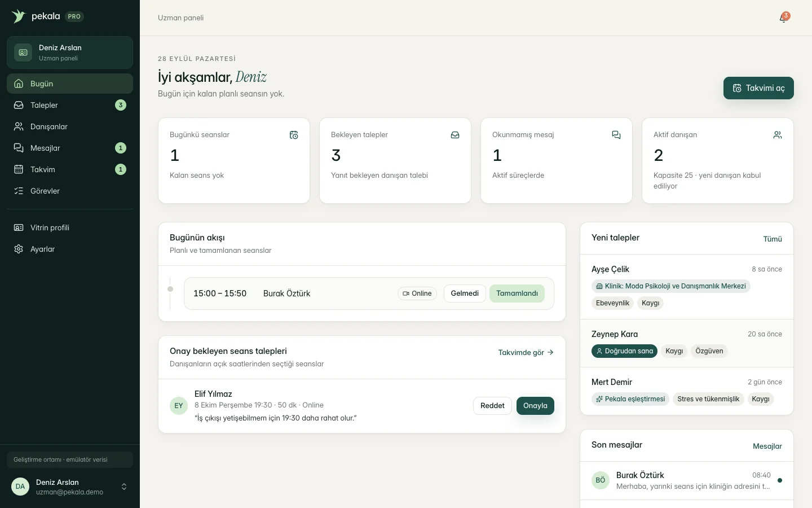The image size is (812, 508).
Task: Mark Burak Öztürk session as Gelmedi
Action: (x=465, y=294)
